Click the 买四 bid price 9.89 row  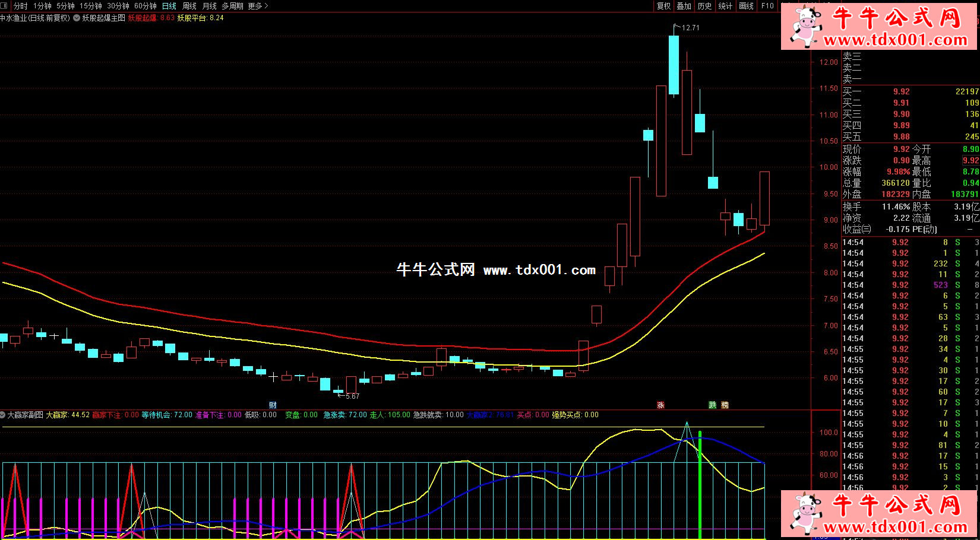tap(911, 125)
